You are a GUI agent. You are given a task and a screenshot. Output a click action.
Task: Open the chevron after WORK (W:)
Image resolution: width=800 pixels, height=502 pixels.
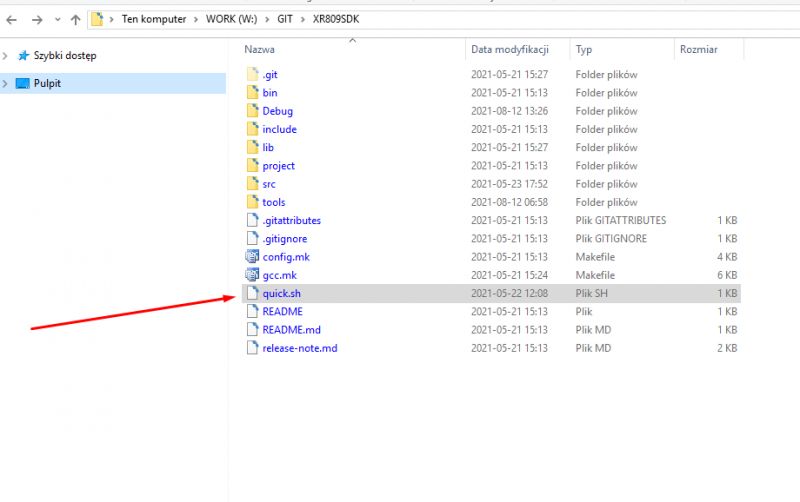coord(267,19)
